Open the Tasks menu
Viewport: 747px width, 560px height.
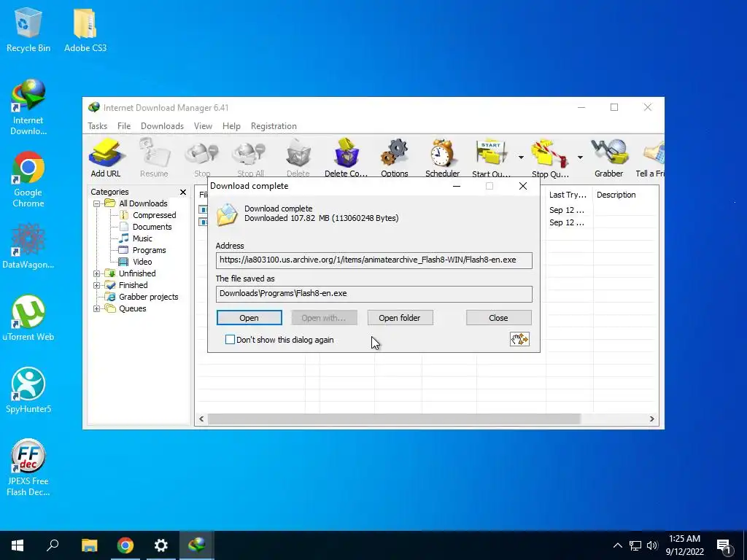tap(97, 126)
